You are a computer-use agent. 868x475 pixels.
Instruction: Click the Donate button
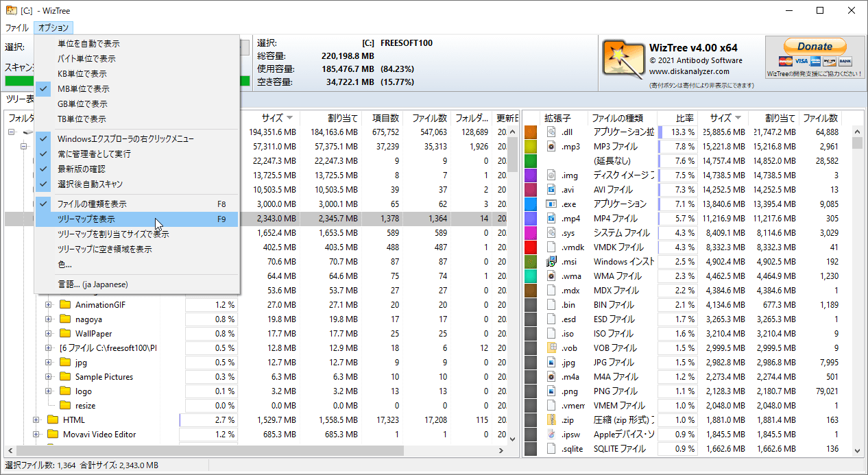[x=815, y=47]
